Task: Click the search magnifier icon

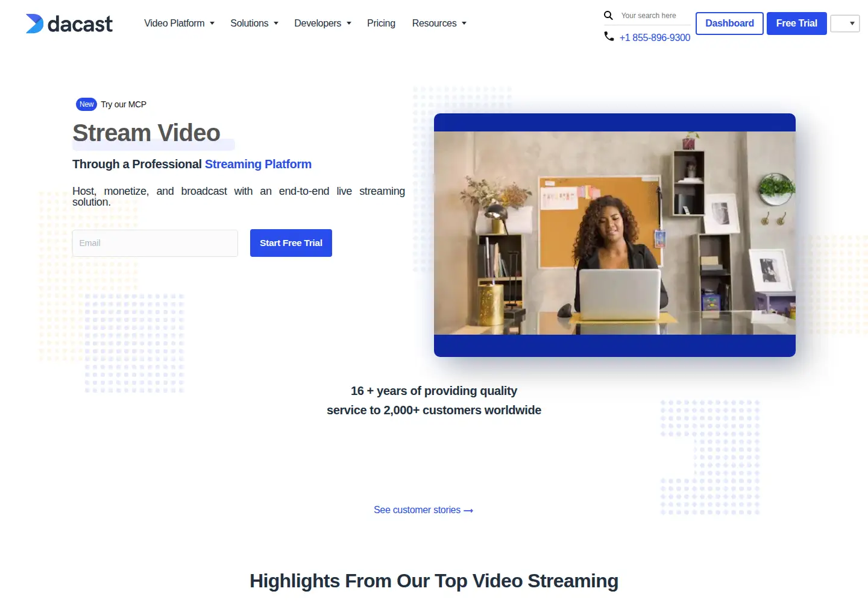Action: pos(608,16)
